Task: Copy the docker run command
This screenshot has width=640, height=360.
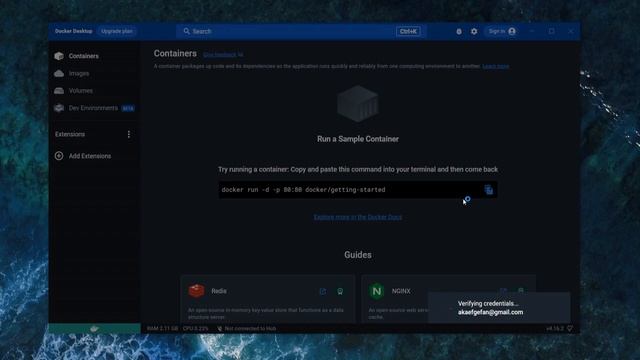Action: [x=489, y=190]
